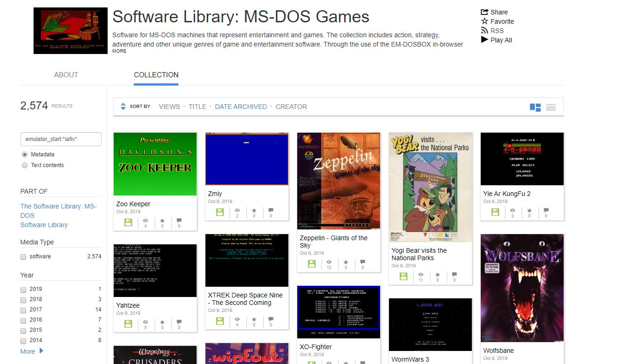Open Yogi Bear visits the National Parks title

419,254
